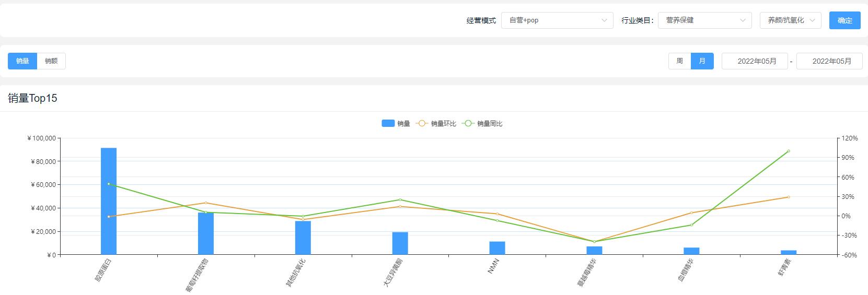Click the 蔓越莓精华 axis label
This screenshot has height=295, width=868.
[x=587, y=273]
